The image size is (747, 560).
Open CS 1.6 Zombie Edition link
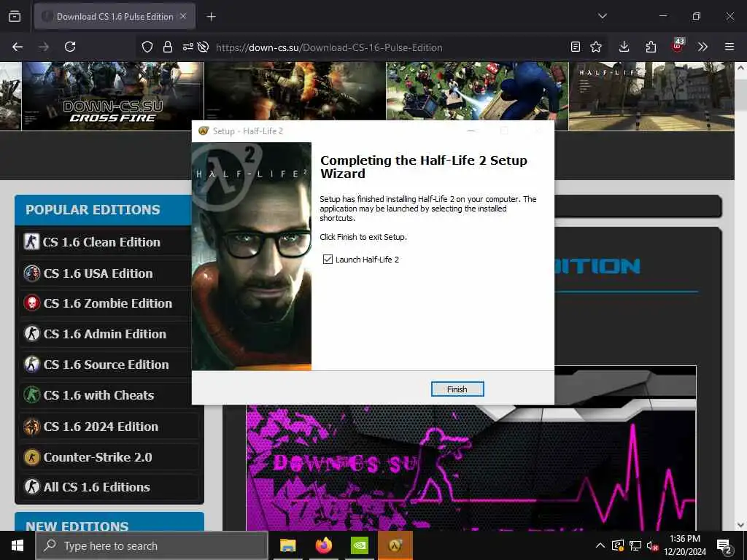tap(109, 303)
